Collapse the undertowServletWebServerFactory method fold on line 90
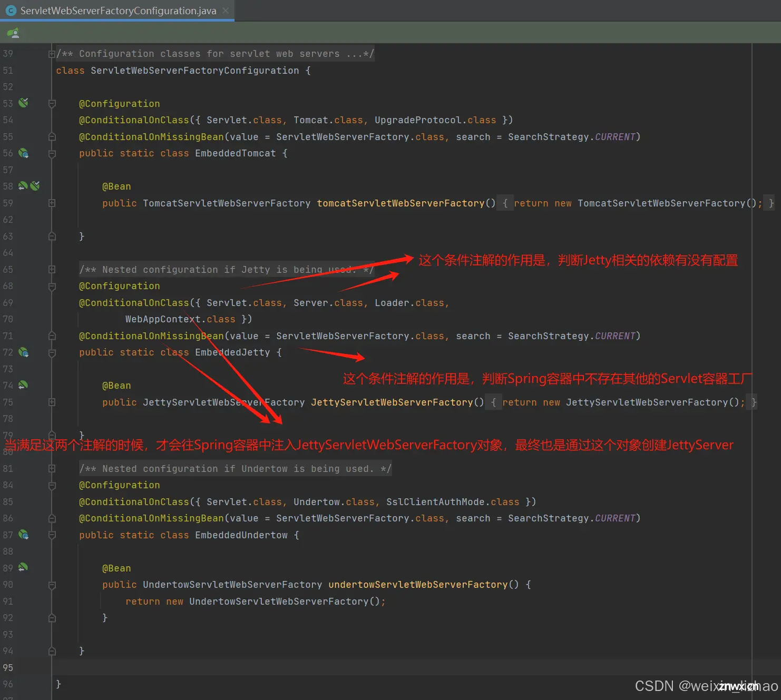The width and height of the screenshot is (781, 700). point(52,585)
